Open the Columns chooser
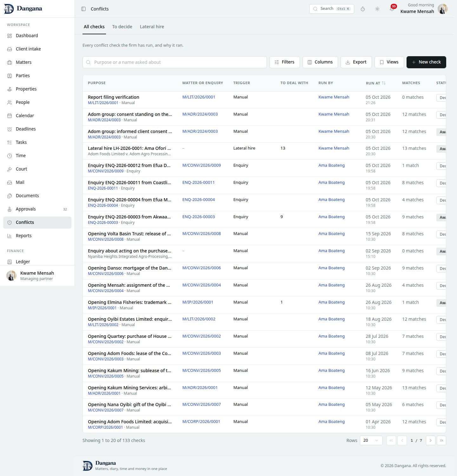457x476 pixels. (x=320, y=62)
